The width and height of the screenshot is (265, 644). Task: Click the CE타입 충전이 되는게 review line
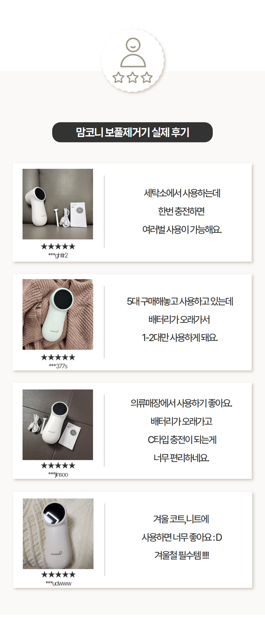(x=182, y=439)
